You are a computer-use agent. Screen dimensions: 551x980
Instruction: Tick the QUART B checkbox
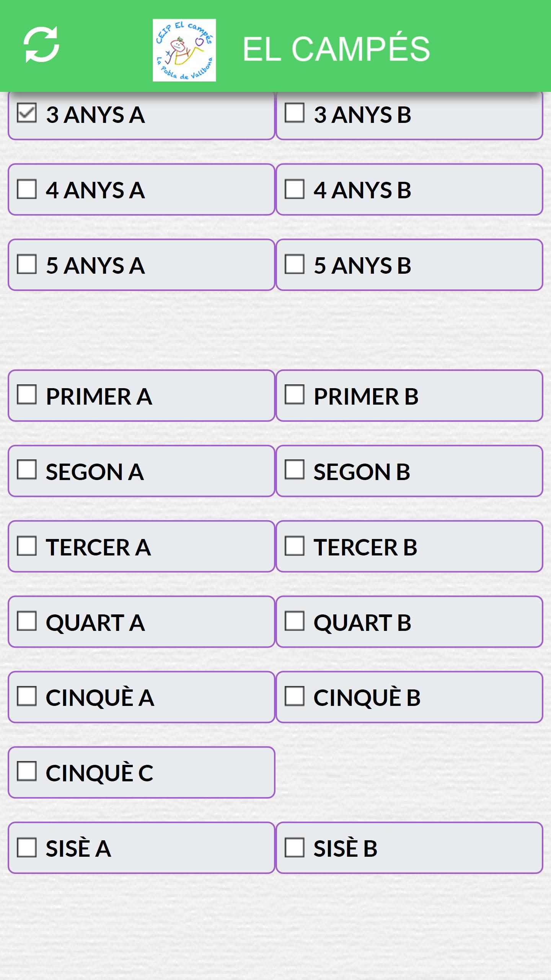295,621
